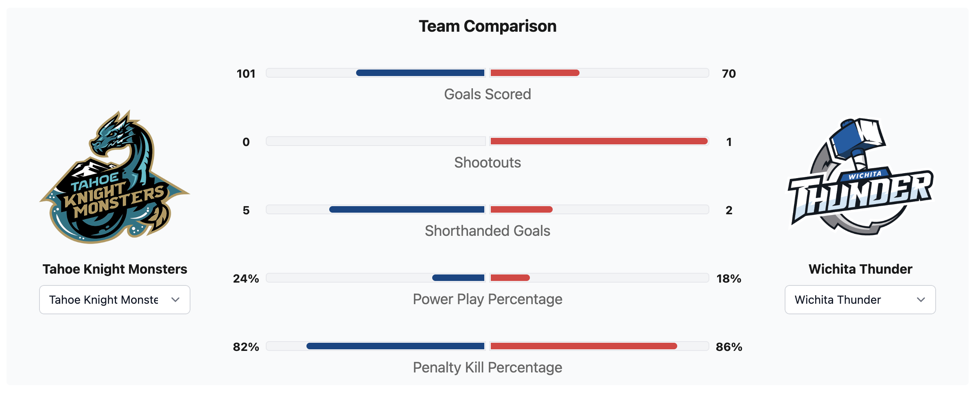Click the red Power Play Percentage bar

coord(510,278)
